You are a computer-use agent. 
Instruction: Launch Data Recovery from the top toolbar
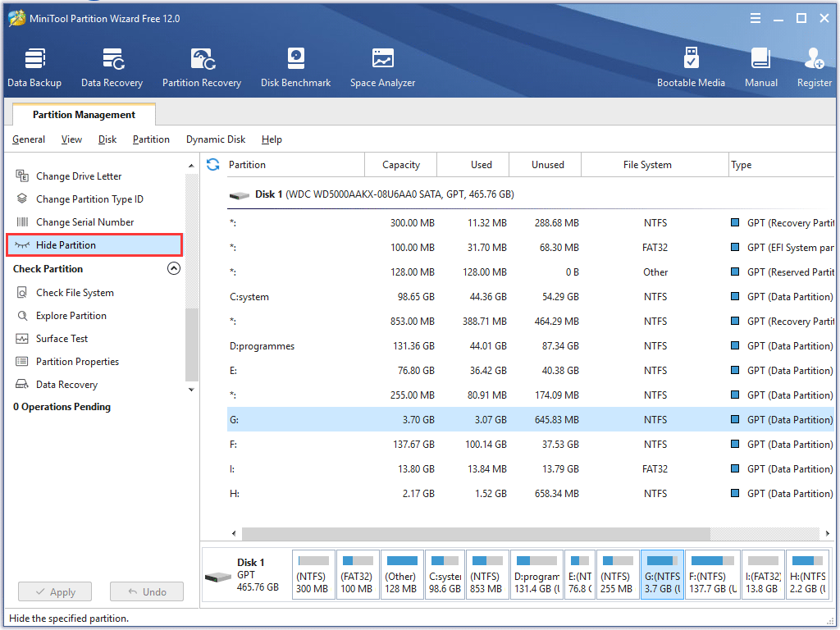tap(112, 67)
